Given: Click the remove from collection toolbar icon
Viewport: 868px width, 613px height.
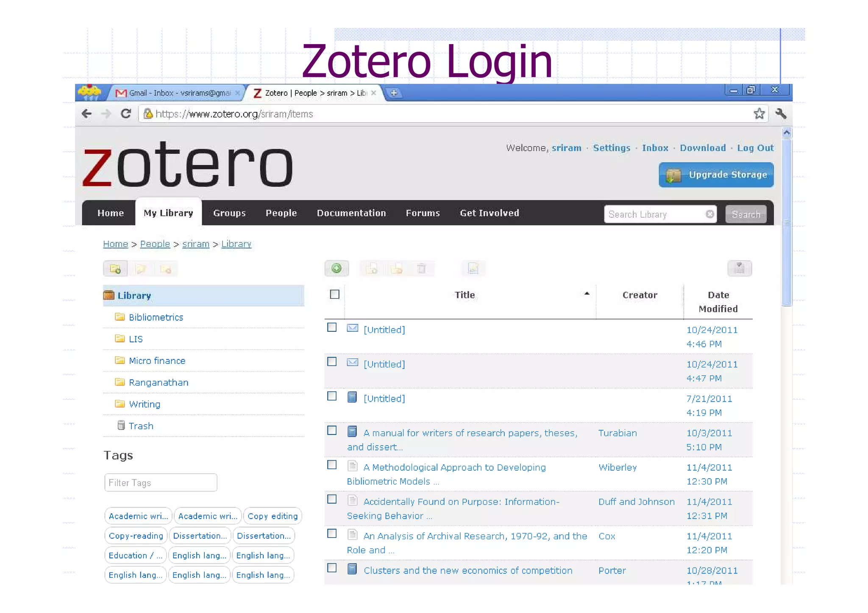Looking at the screenshot, I should point(397,269).
